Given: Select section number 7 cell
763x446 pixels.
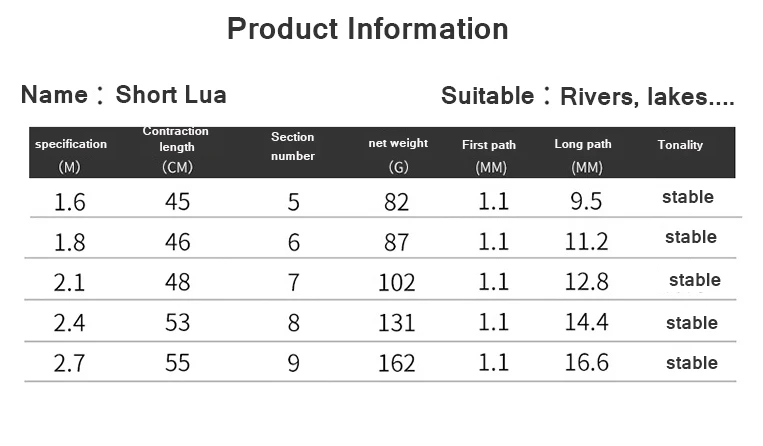Looking at the screenshot, I should point(293,283).
